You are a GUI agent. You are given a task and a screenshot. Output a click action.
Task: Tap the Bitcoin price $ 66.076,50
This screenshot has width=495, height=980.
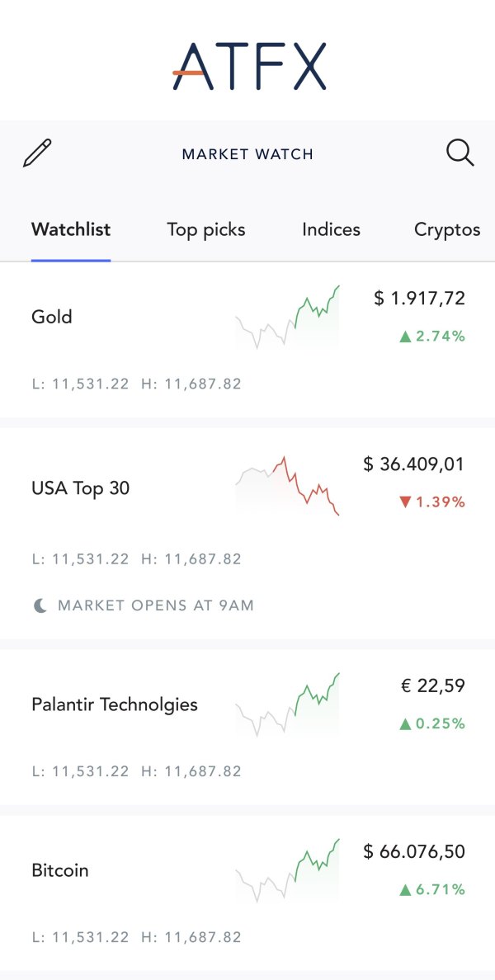click(414, 851)
